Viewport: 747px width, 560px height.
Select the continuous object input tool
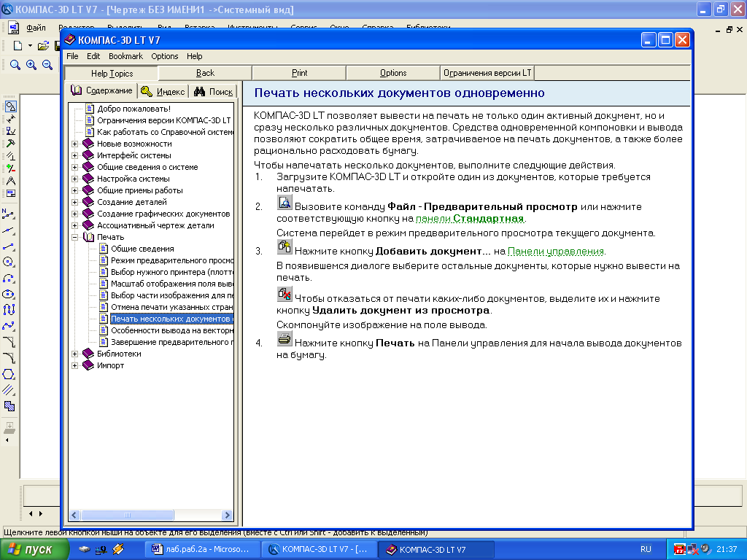(x=9, y=310)
